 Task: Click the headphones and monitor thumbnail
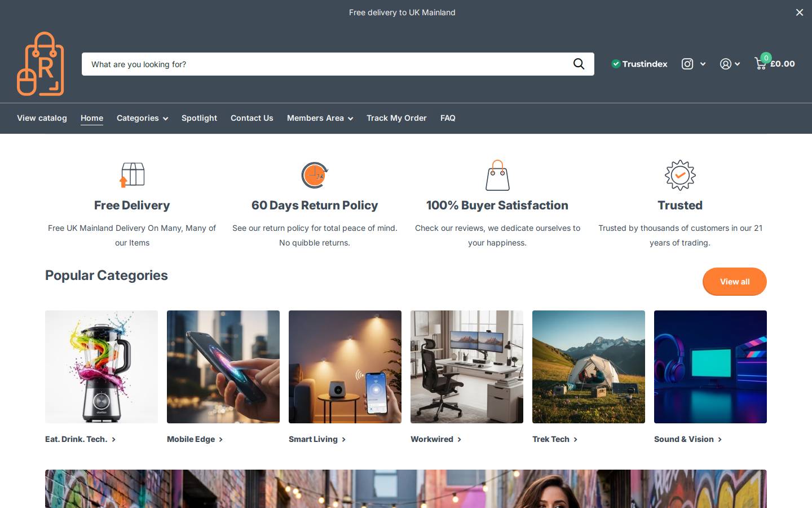click(710, 367)
